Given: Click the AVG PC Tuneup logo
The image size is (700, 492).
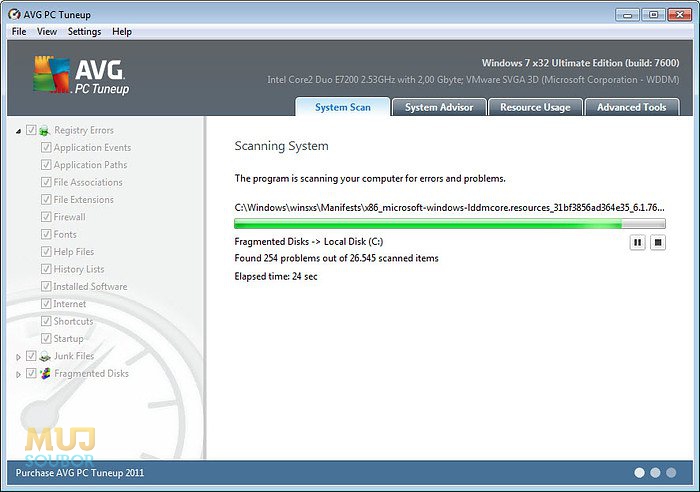Looking at the screenshot, I should (x=81, y=75).
